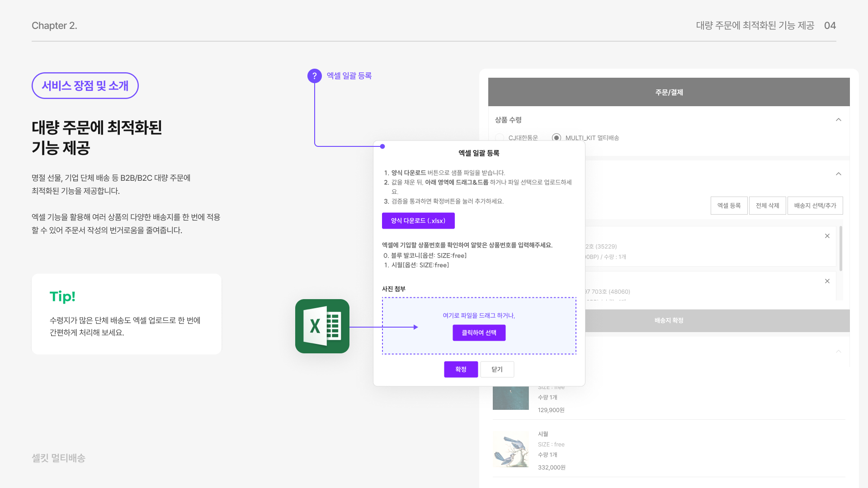Click 배송지 선택/추가 button
Screen dimensions: 868x488
pos(815,206)
